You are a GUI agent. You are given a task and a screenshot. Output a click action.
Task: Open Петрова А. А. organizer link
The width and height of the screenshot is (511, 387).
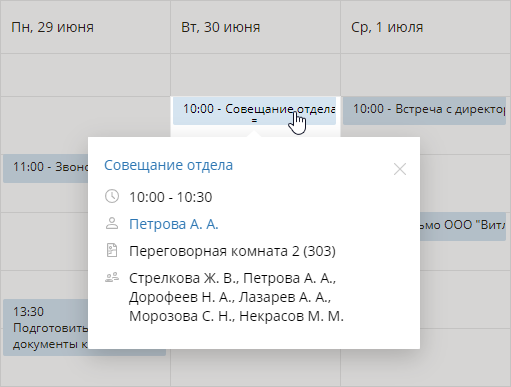coord(174,224)
